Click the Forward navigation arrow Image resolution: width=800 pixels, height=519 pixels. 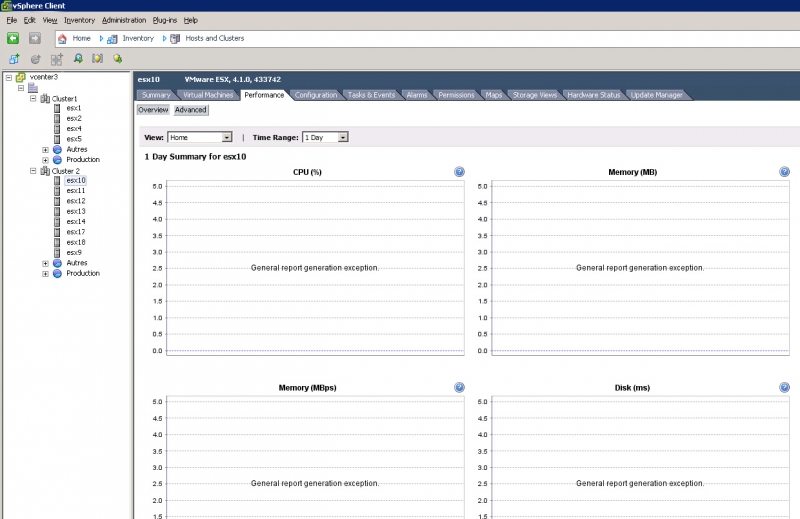click(x=34, y=38)
